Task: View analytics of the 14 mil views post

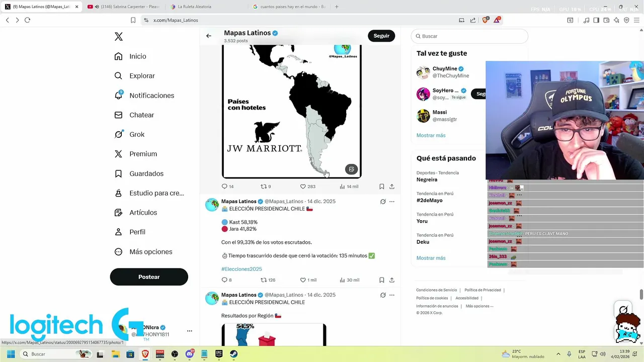Action: tap(349, 187)
